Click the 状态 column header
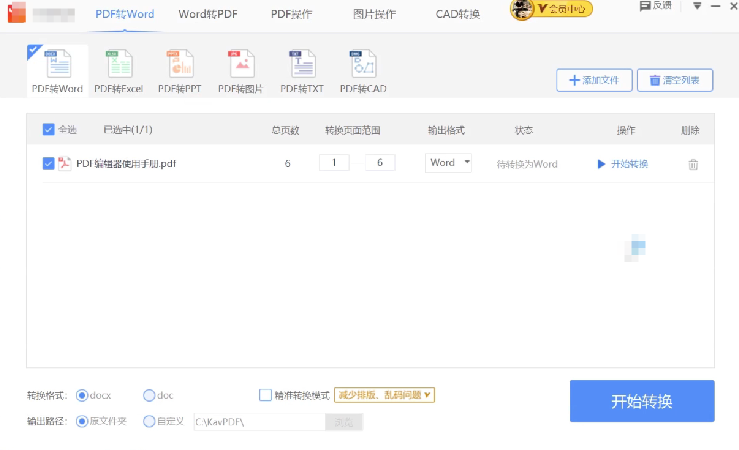 524,130
